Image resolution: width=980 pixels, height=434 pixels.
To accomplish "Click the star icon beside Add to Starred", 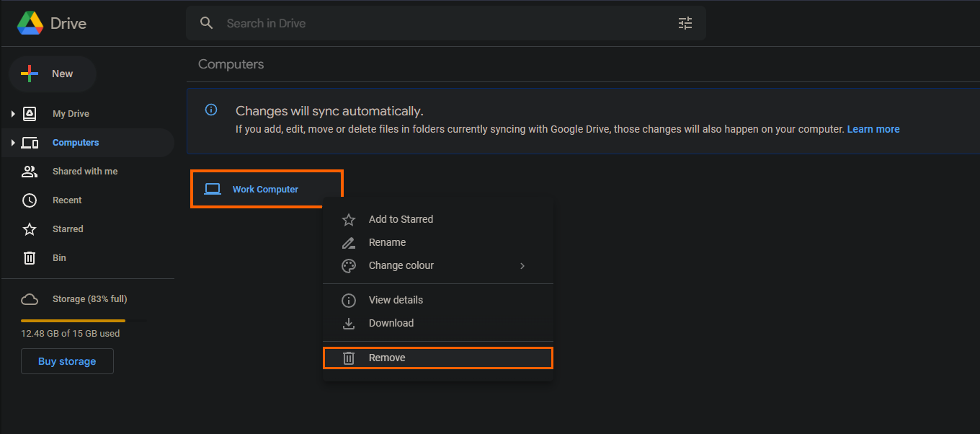I will click(x=349, y=220).
